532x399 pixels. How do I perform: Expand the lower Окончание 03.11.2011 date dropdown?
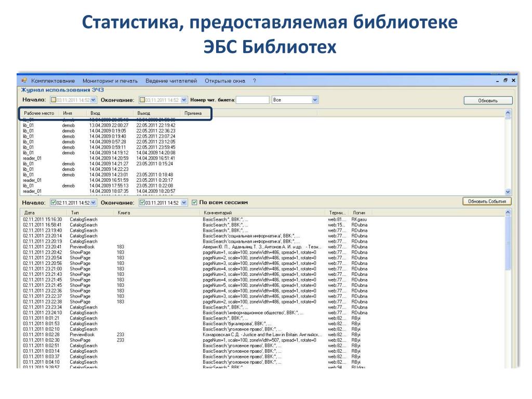coord(183,203)
